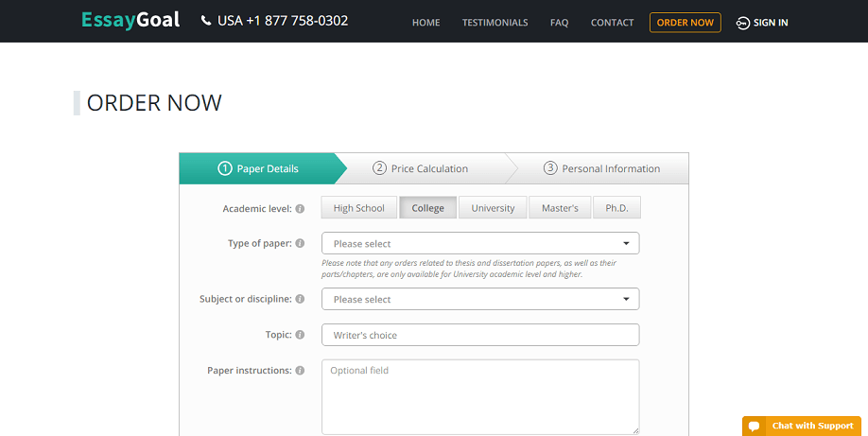868x436 pixels.
Task: Open the FAQ link
Action: 559,23
